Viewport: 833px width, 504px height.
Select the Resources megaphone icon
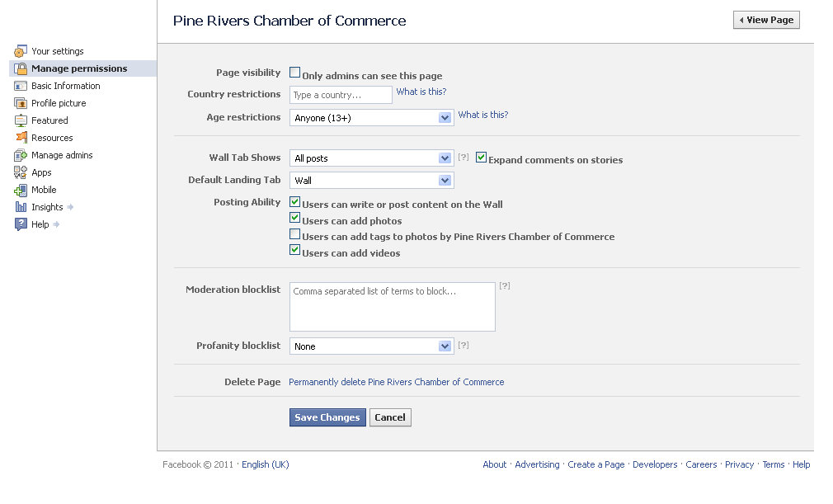coord(21,138)
